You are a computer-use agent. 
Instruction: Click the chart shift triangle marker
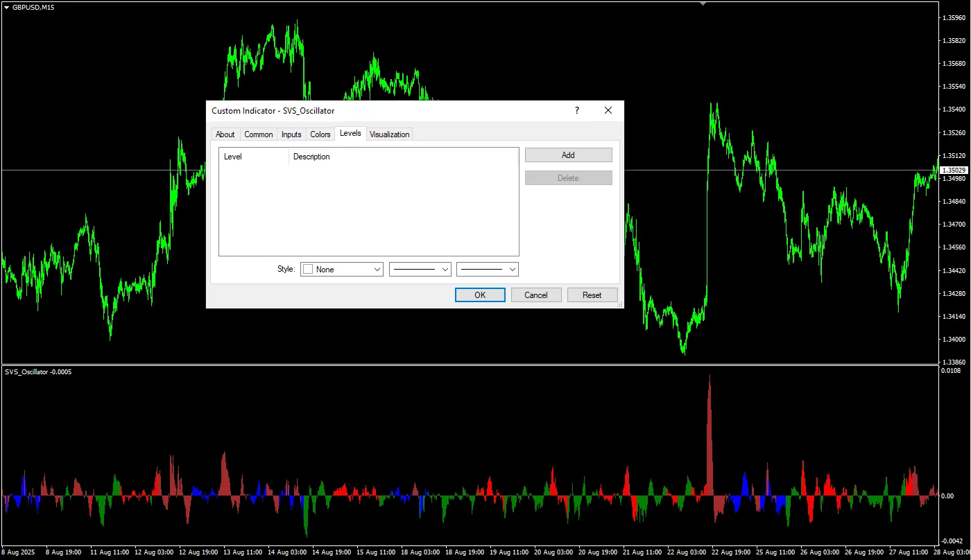coord(703,3)
